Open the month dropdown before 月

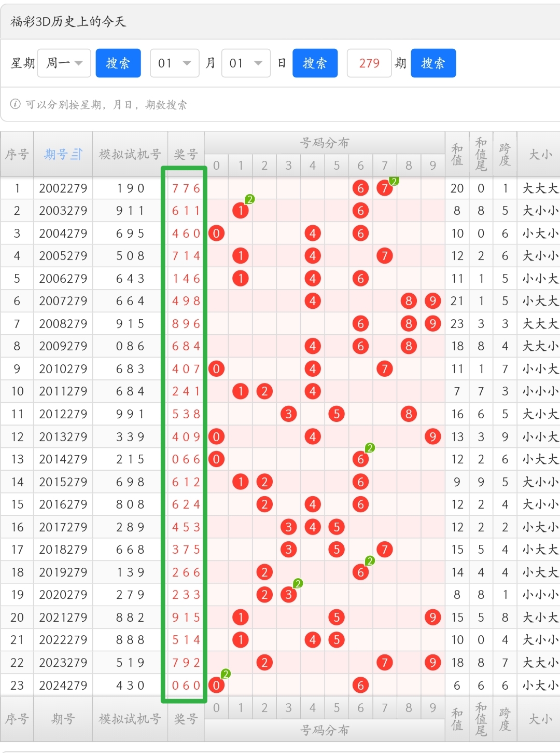pos(175,63)
